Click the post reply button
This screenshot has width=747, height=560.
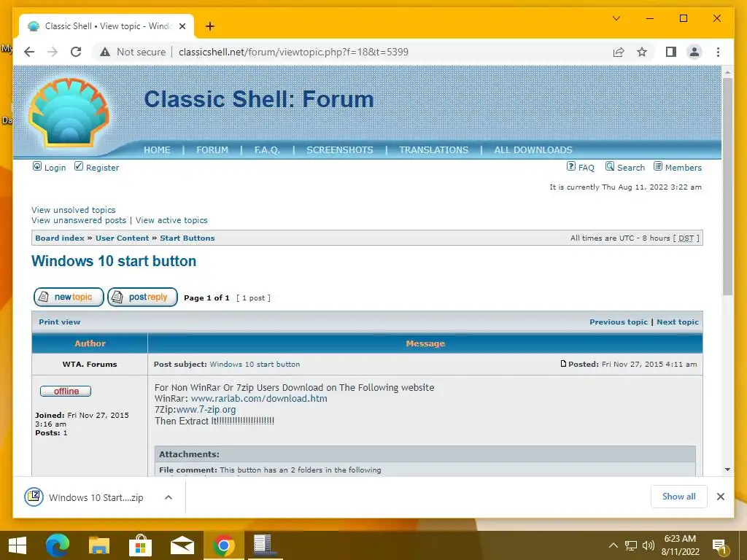[142, 297]
